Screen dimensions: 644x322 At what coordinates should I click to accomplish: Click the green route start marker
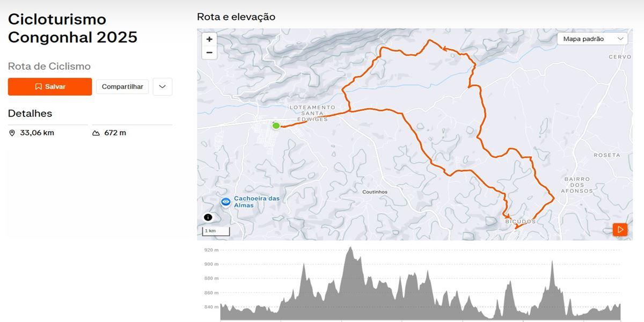click(x=276, y=126)
